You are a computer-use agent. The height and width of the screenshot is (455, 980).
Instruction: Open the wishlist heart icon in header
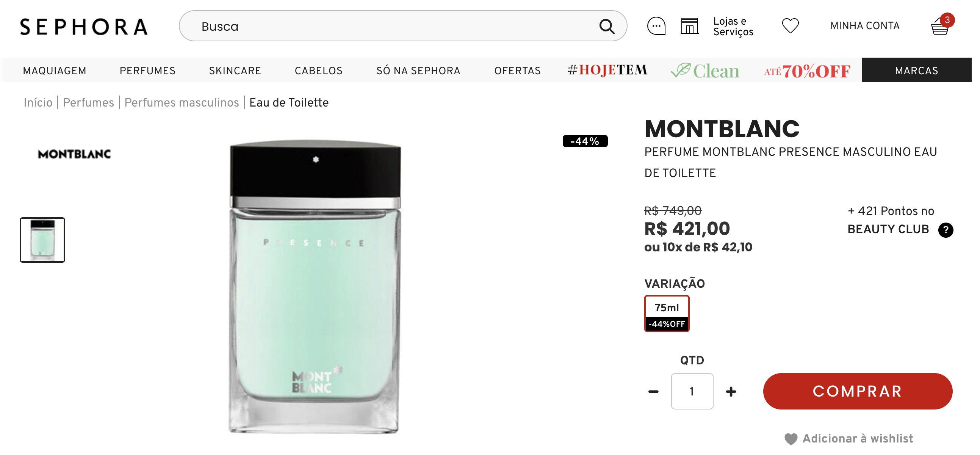790,26
